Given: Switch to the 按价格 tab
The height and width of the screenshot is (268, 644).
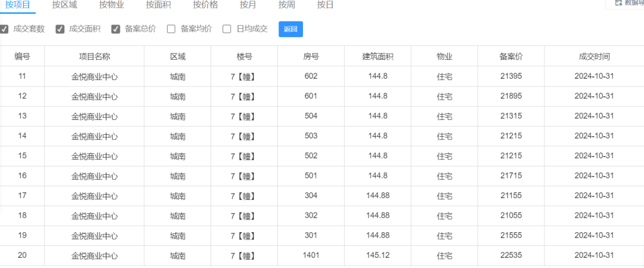Looking at the screenshot, I should [205, 5].
